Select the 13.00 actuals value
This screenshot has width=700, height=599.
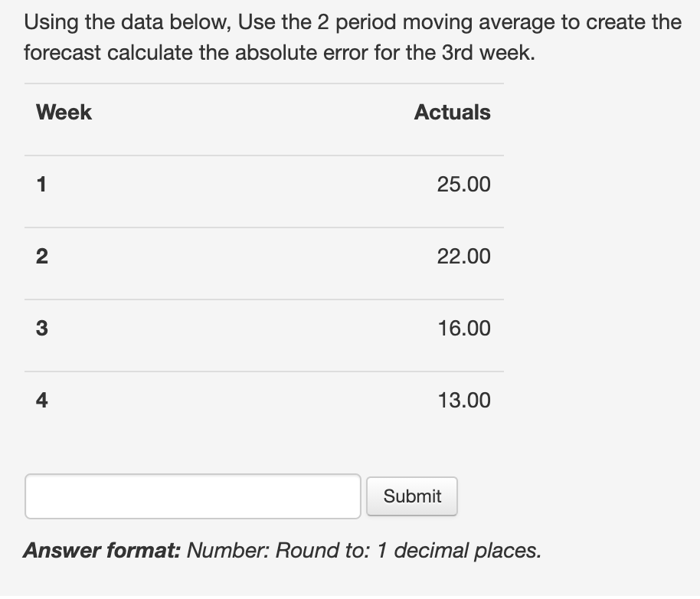coord(462,400)
